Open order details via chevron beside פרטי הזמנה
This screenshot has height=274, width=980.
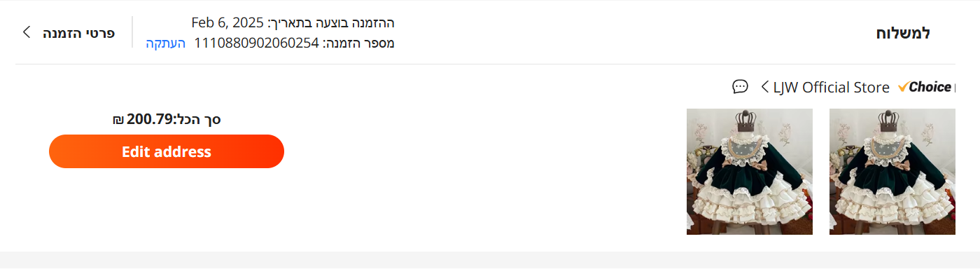(26, 32)
